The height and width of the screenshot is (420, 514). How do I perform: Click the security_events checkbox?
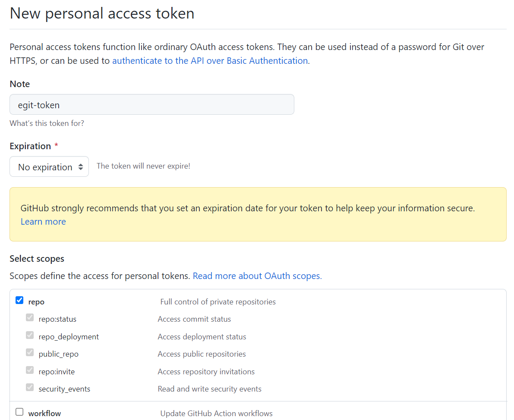tap(30, 387)
